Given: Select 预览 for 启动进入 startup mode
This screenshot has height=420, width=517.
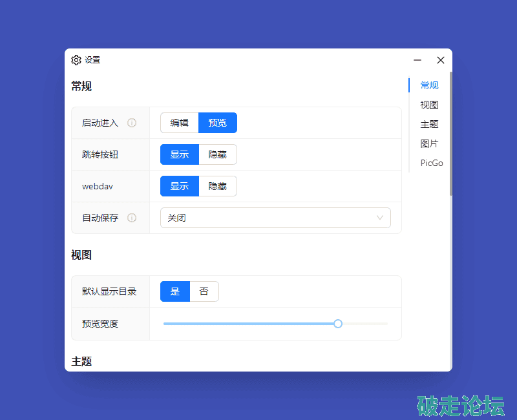Looking at the screenshot, I should click(218, 123).
